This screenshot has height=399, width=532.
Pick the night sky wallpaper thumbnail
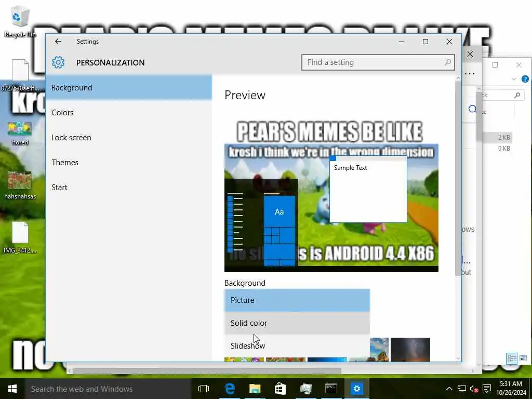pyautogui.click(x=410, y=350)
